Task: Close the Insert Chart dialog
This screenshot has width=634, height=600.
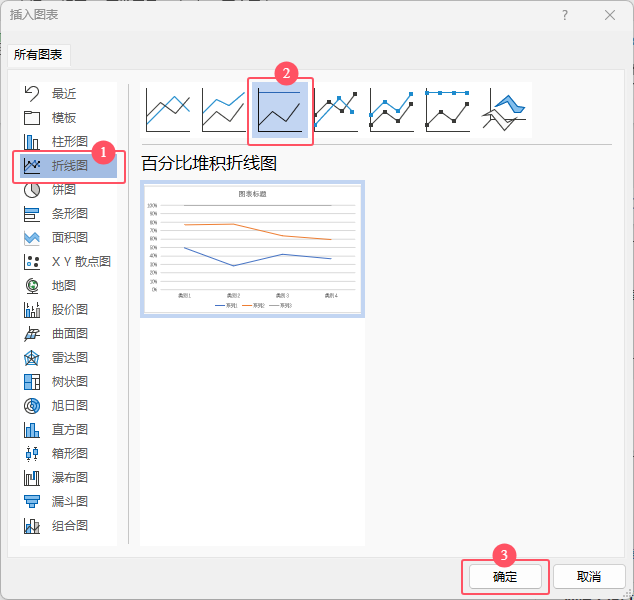Action: (x=610, y=15)
